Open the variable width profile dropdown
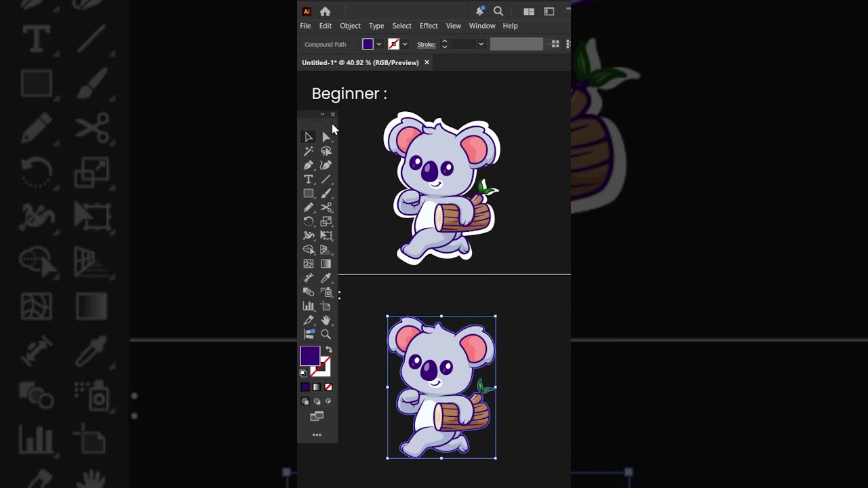868x488 pixels. pyautogui.click(x=517, y=44)
